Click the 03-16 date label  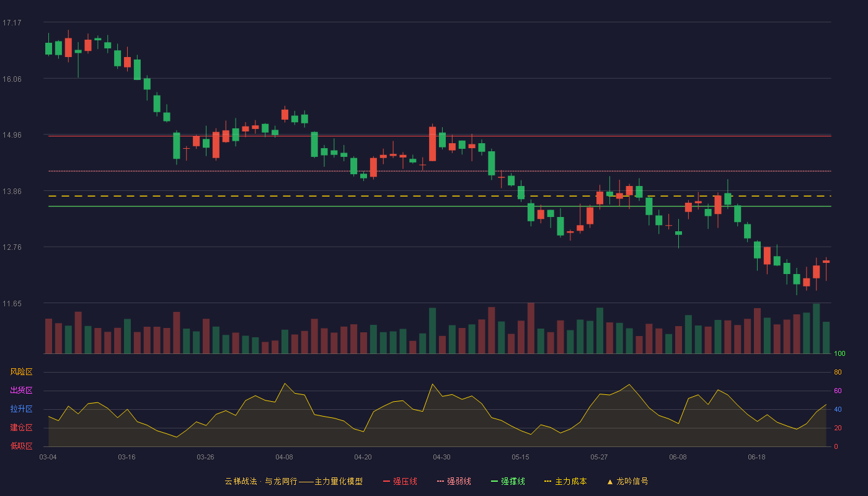tap(126, 457)
